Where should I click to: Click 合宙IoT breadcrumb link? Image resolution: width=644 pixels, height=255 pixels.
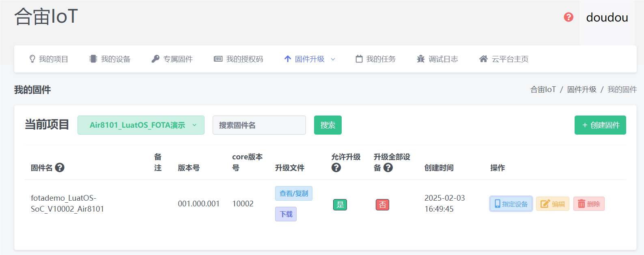pos(543,90)
